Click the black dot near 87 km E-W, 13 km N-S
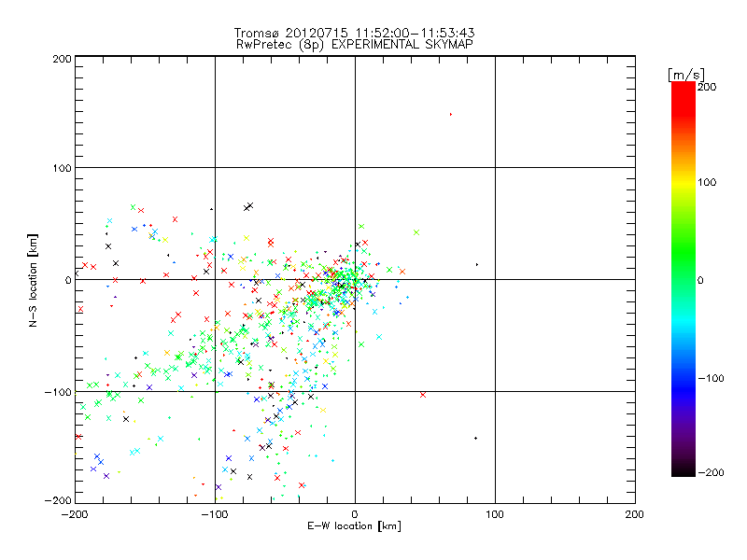Screen dimensions: 747x560 click(477, 264)
